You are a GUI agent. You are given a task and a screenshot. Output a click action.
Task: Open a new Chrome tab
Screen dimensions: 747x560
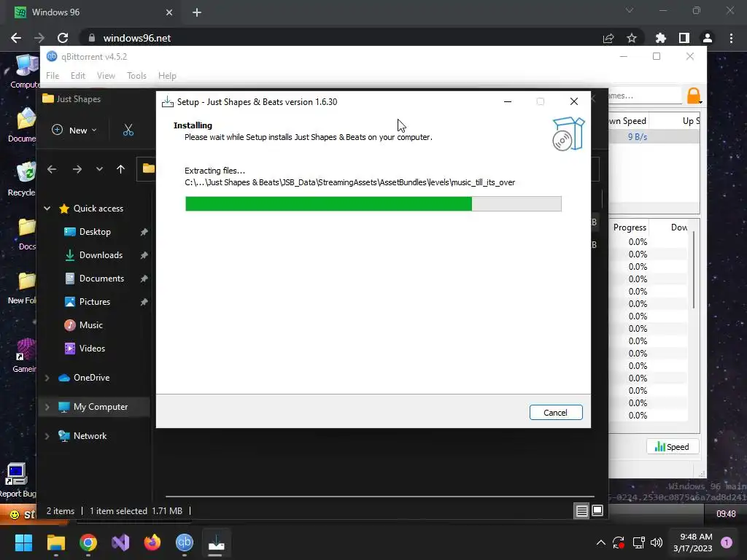click(197, 12)
